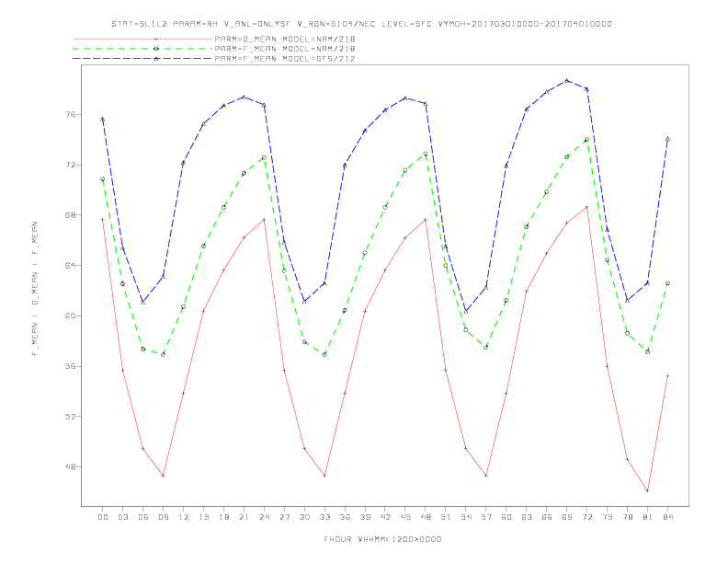Click y-axis tick label 68
728x563 pixels.
70,215
